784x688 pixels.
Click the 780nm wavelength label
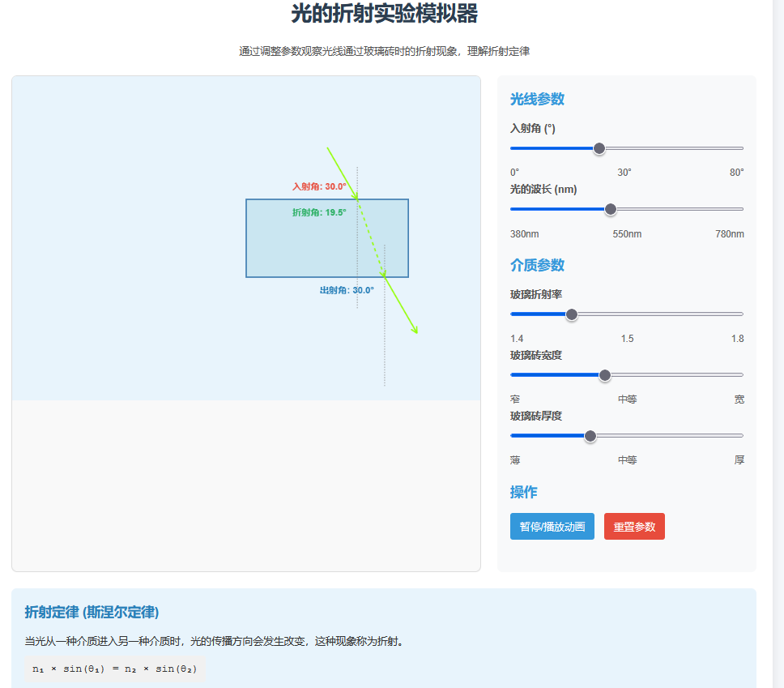(x=730, y=233)
